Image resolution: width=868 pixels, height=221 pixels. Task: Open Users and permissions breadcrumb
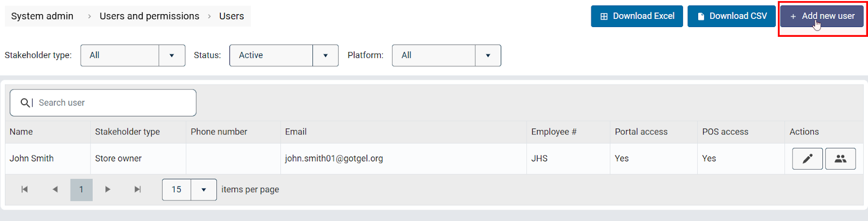click(x=149, y=16)
